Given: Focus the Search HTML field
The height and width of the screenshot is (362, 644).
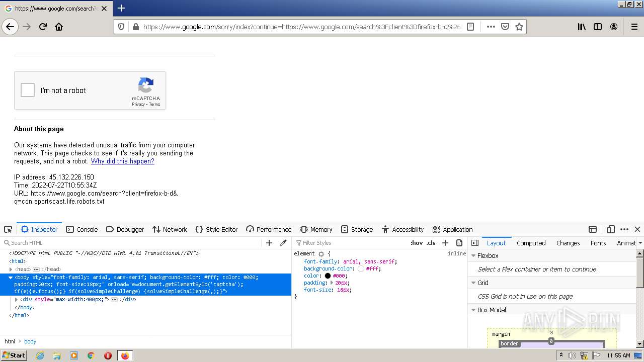Looking at the screenshot, I should (x=132, y=243).
